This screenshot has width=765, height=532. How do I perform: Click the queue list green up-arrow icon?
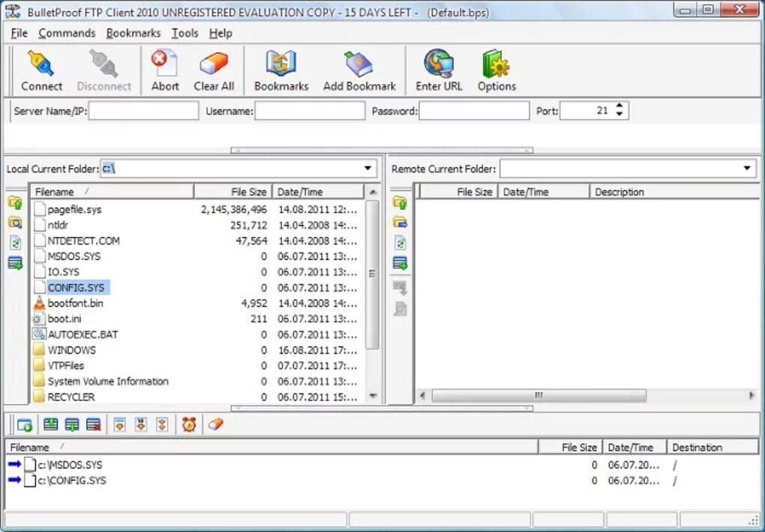tap(50, 425)
